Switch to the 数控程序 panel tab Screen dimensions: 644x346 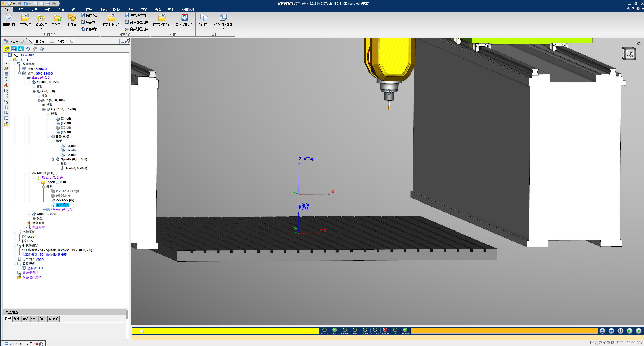tap(42, 41)
